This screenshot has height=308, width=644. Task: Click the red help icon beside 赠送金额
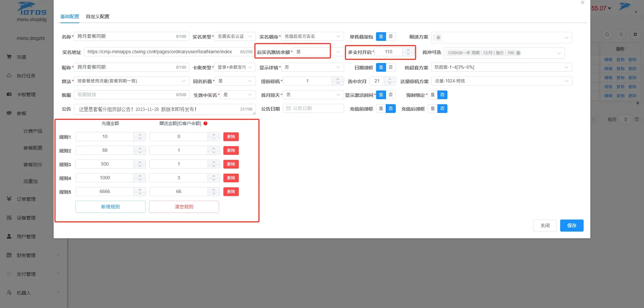point(205,124)
